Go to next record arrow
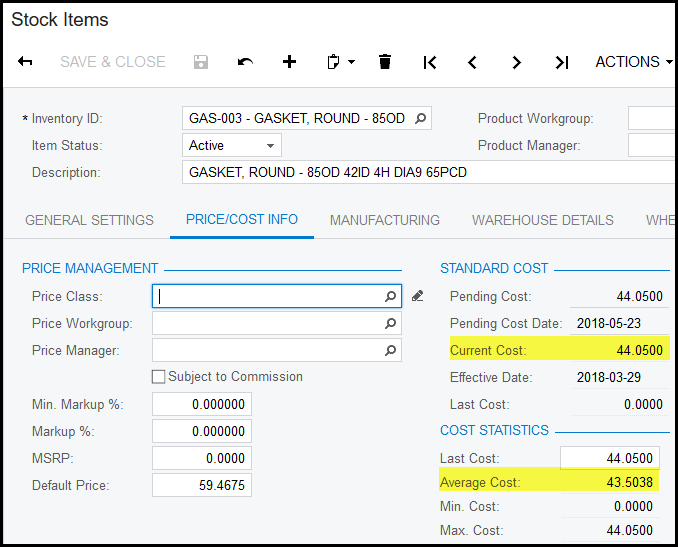The height and width of the screenshot is (547, 678). click(x=517, y=62)
